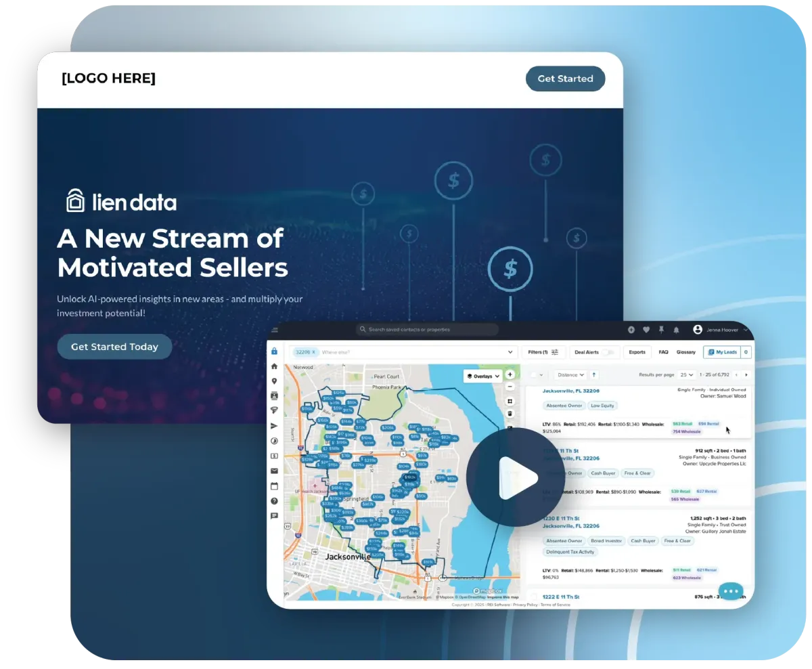Viewport: 812px width, 669px height.
Task: Click the '754 Wholesale' comps badge
Action: tap(687, 431)
